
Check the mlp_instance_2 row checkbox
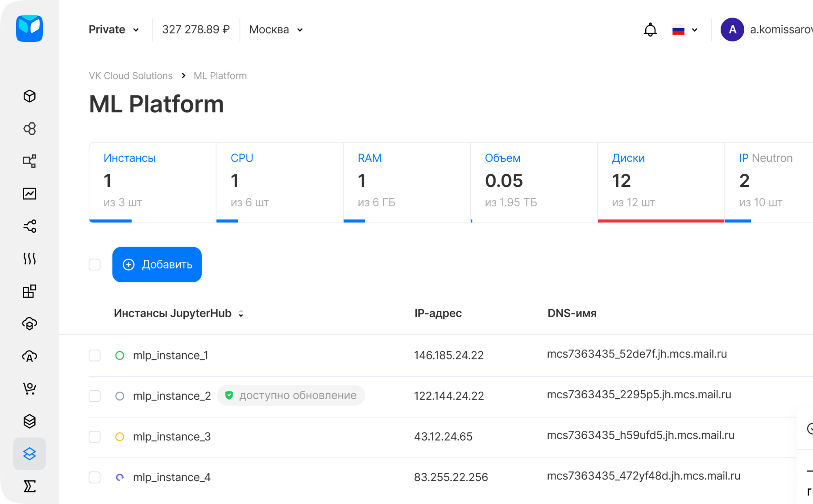(95, 396)
